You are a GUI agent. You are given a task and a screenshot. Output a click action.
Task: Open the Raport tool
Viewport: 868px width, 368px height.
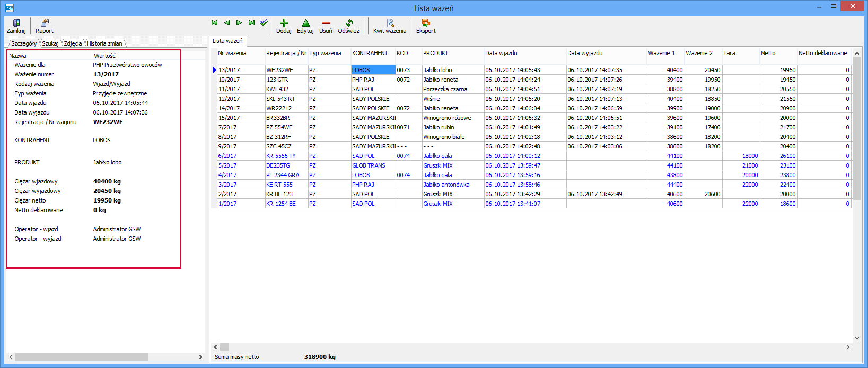(x=45, y=23)
